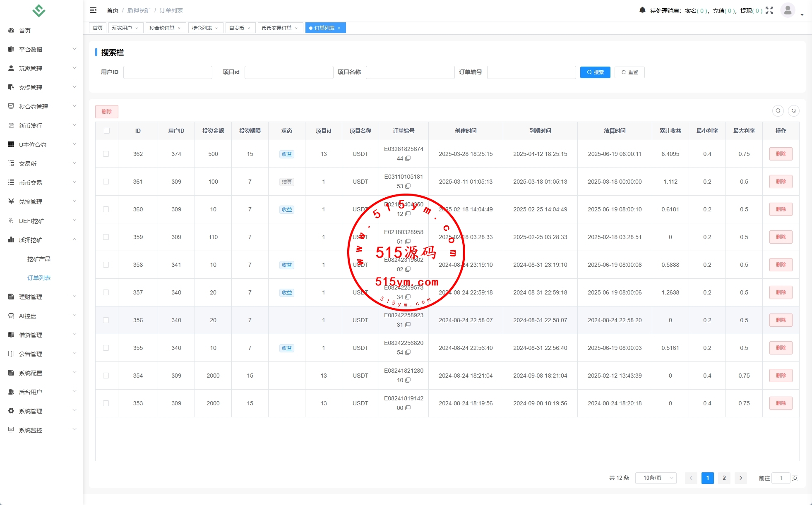Click the round refresh icon above the table

[794, 111]
